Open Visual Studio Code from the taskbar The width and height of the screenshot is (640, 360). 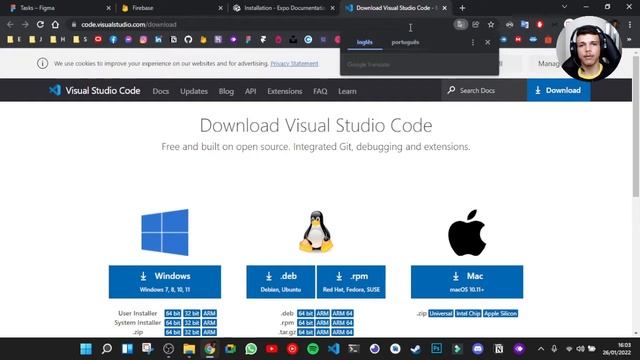click(x=333, y=349)
